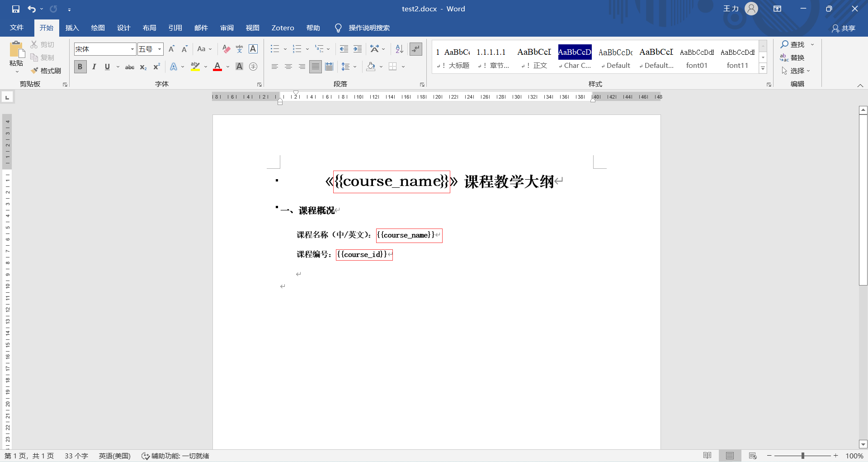Apply the font01 style
This screenshot has height=462, width=868.
tap(697, 58)
